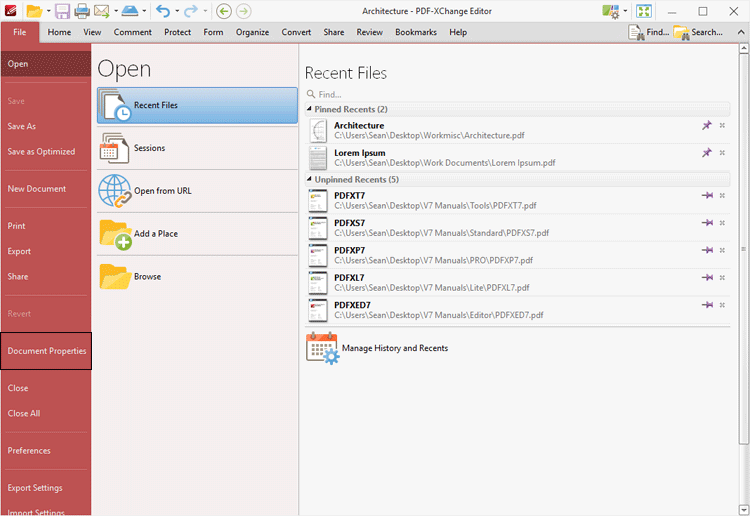The height and width of the screenshot is (516, 750).
Task: Collapse the Unpinned Recents group
Action: coord(309,179)
